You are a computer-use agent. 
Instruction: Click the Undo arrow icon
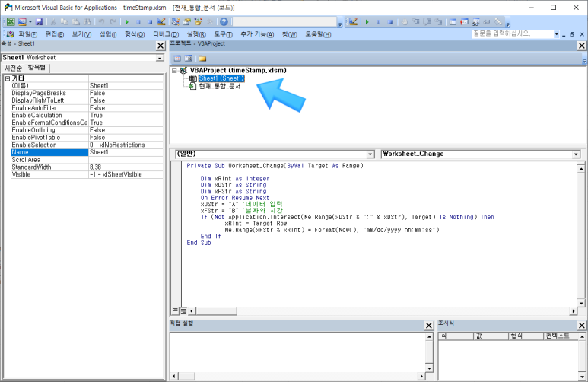pyautogui.click(x=101, y=22)
